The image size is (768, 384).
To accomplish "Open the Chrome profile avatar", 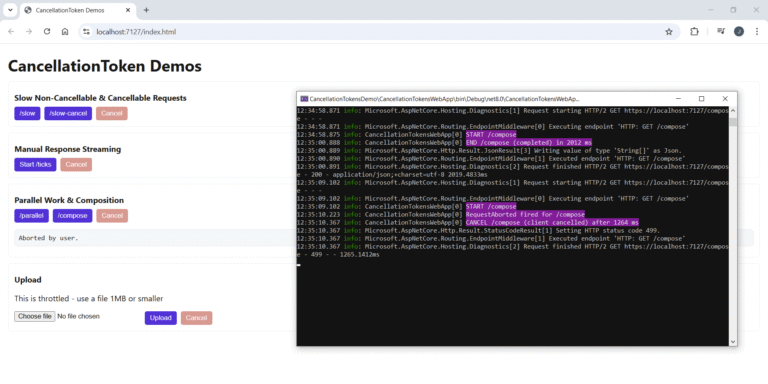I will (x=739, y=32).
